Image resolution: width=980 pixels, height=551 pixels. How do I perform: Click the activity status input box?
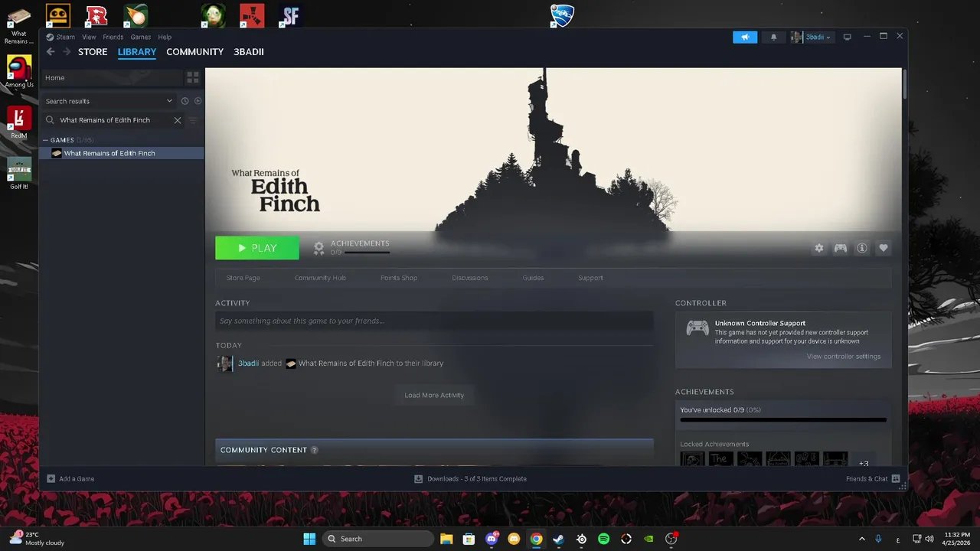point(434,321)
